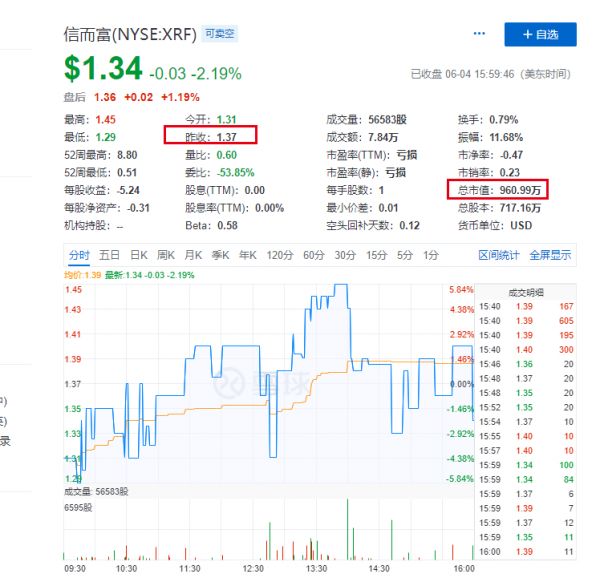This screenshot has width=600, height=582.
Task: Open the 年K chart tab
Action: [250, 255]
